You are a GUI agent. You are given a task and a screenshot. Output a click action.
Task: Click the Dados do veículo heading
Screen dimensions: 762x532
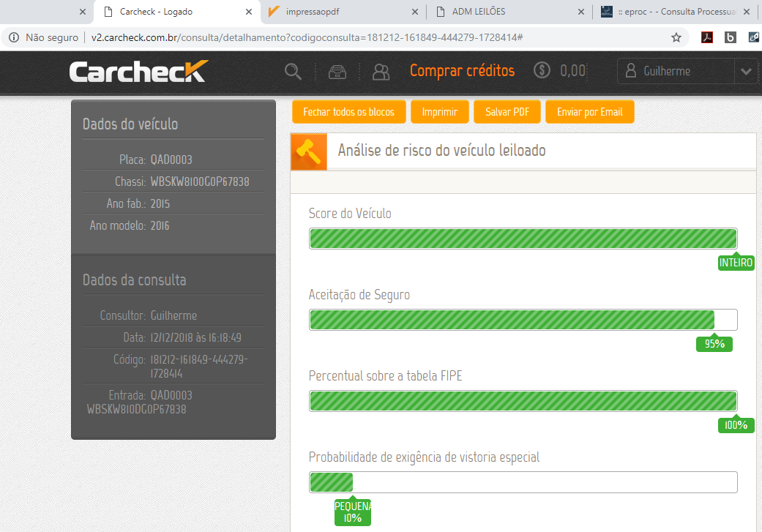130,124
